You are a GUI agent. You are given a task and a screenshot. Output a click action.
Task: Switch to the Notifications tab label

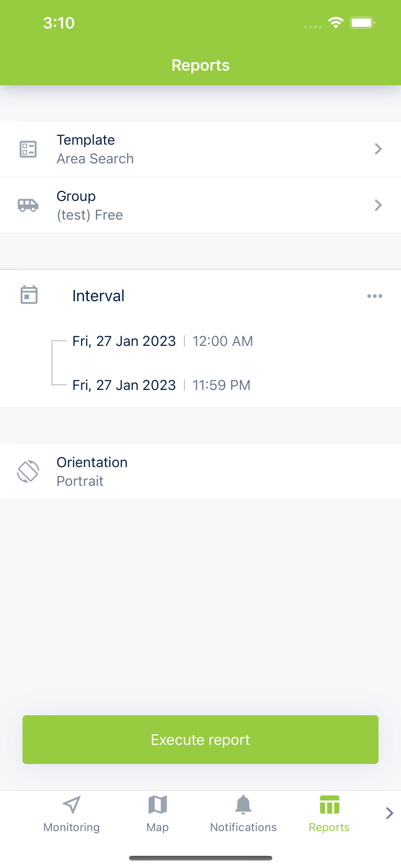tap(243, 828)
